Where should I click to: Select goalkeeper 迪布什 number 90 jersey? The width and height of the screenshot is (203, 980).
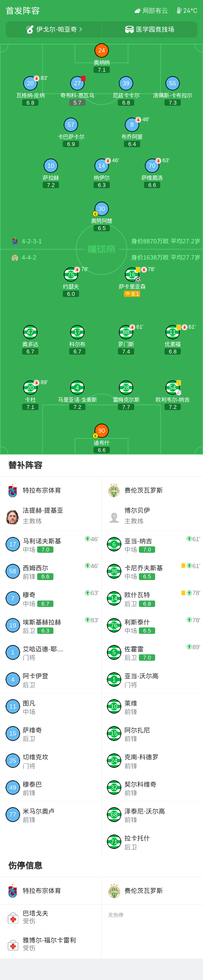pos(102,431)
